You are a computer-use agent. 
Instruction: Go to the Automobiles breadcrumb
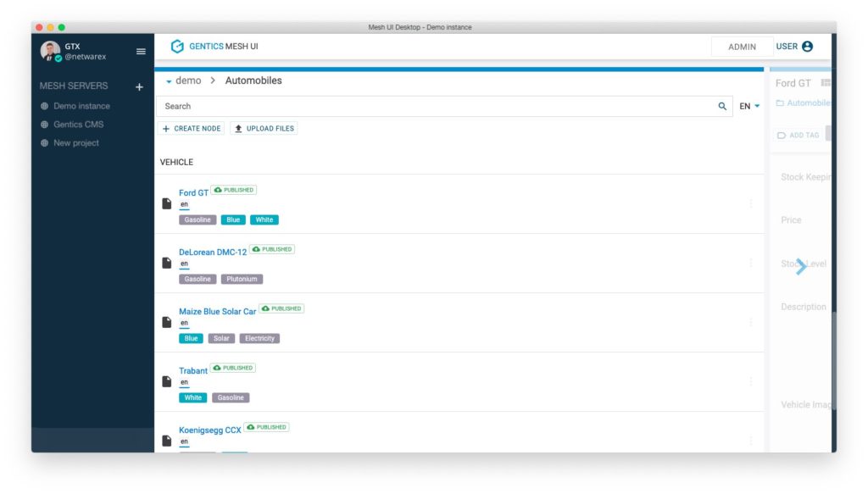point(253,80)
